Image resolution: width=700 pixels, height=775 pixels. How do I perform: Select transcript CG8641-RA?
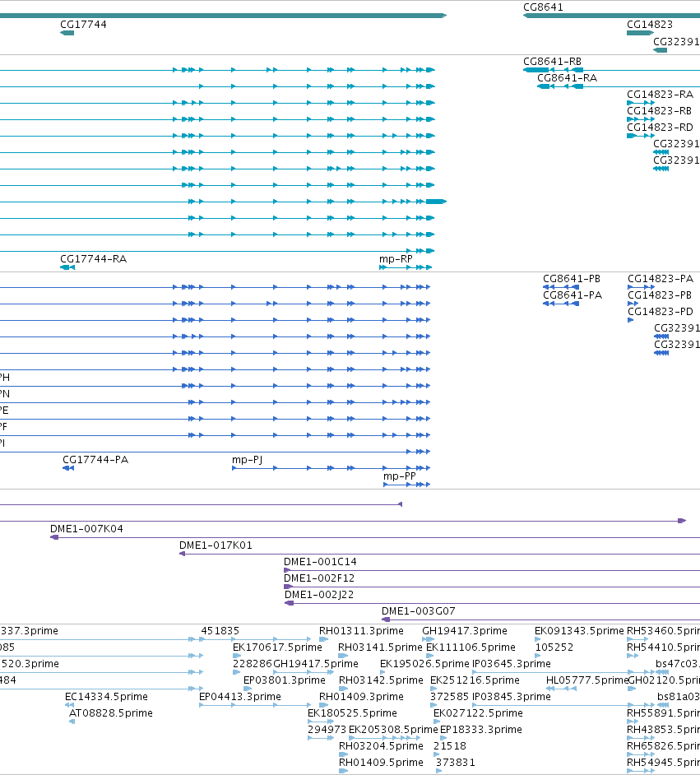(x=567, y=78)
